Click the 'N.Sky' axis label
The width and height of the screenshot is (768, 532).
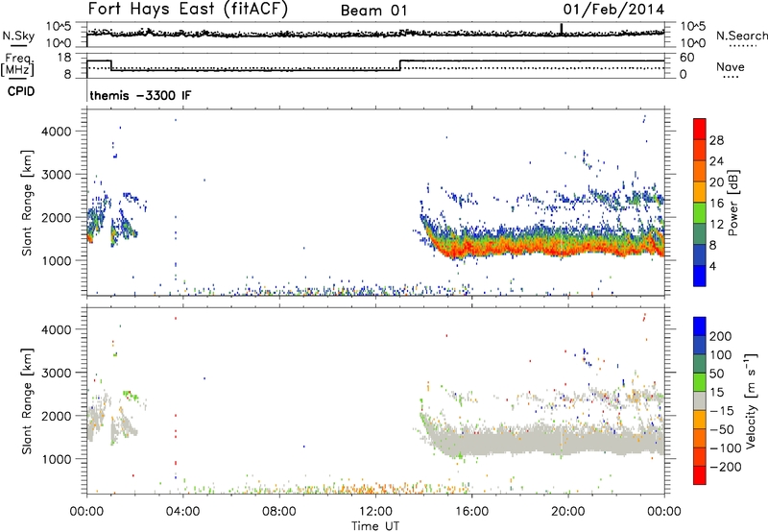pos(18,36)
